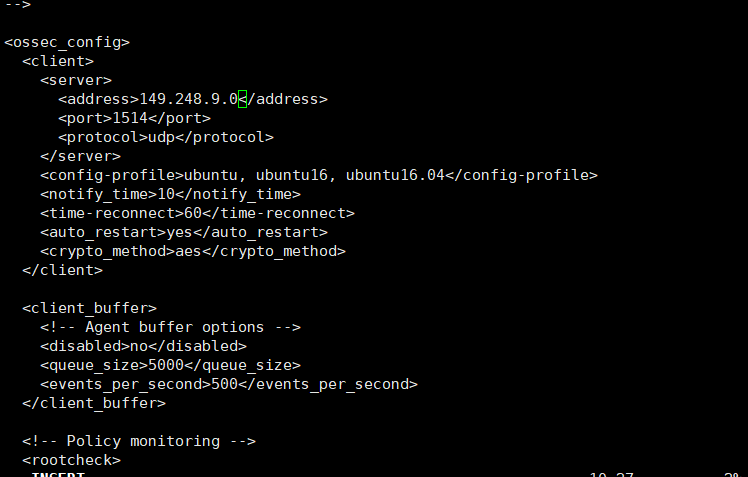Place cursor on port value 1514
The height and width of the screenshot is (477, 748).
(130, 118)
